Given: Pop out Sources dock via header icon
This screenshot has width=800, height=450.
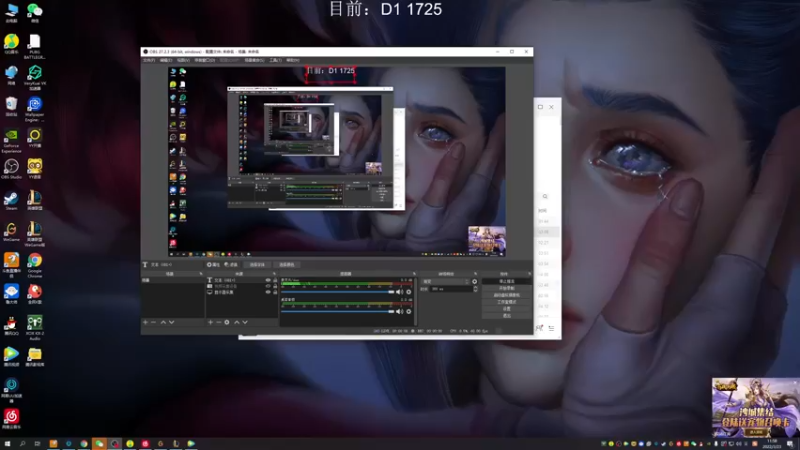Looking at the screenshot, I should click(x=274, y=274).
